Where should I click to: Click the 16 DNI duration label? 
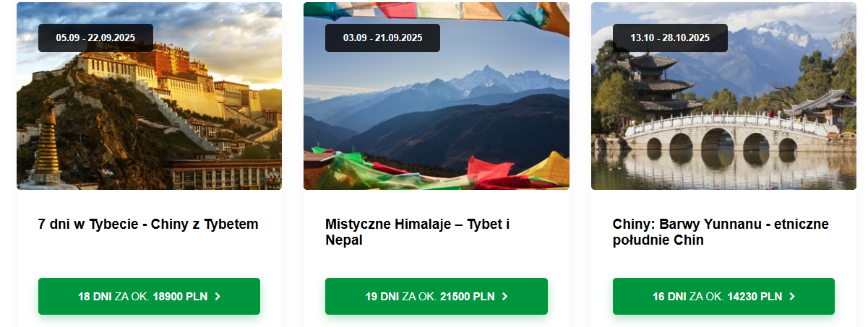[669, 297]
